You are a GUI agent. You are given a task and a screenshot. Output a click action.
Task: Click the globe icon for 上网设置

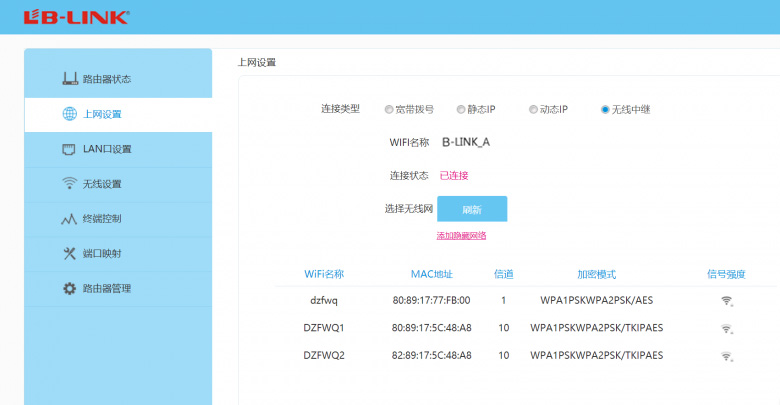tap(70, 114)
